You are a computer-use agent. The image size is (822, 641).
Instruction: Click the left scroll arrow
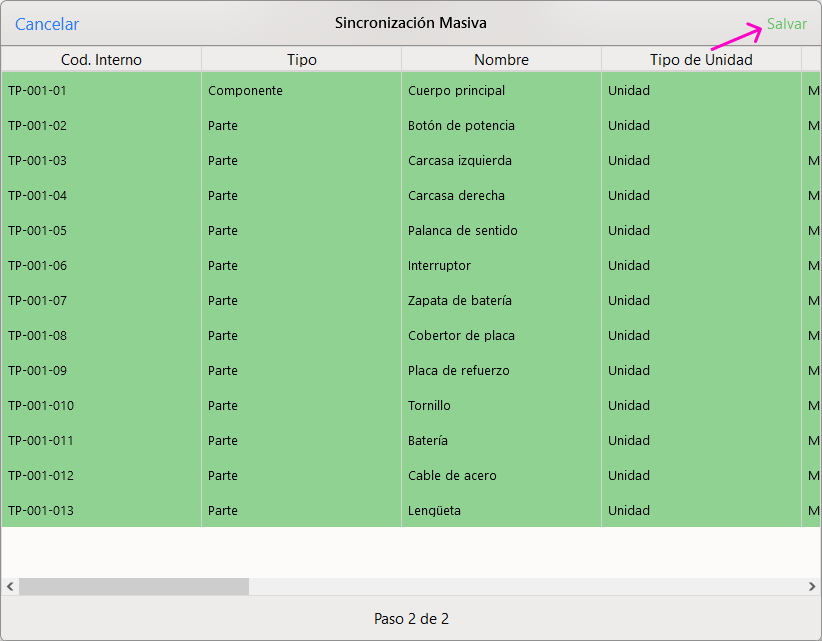pos(10,587)
